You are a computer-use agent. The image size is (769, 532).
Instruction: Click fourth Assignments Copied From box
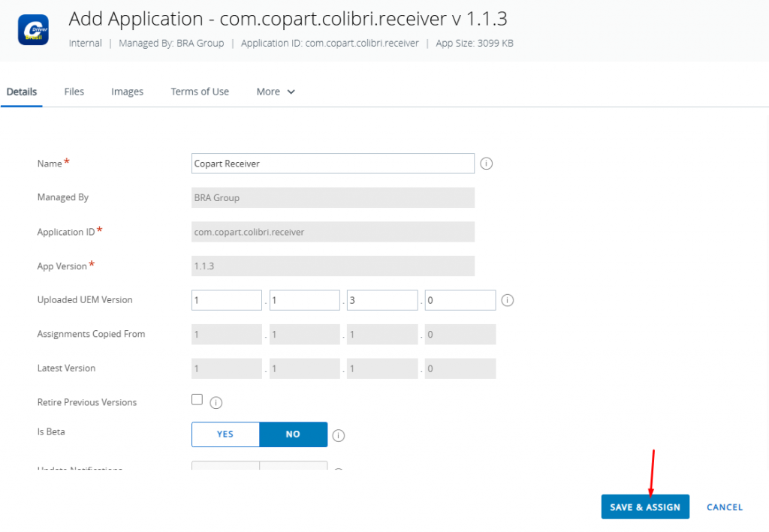point(460,335)
